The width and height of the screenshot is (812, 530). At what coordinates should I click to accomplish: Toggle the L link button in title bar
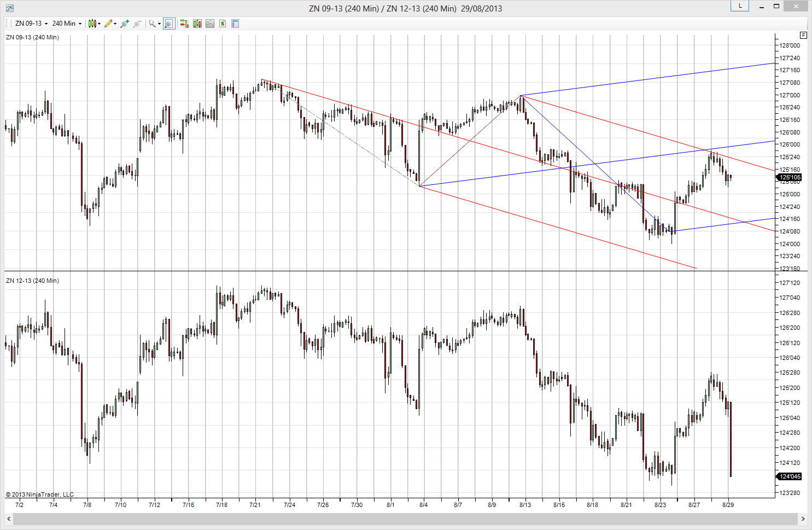coord(740,5)
